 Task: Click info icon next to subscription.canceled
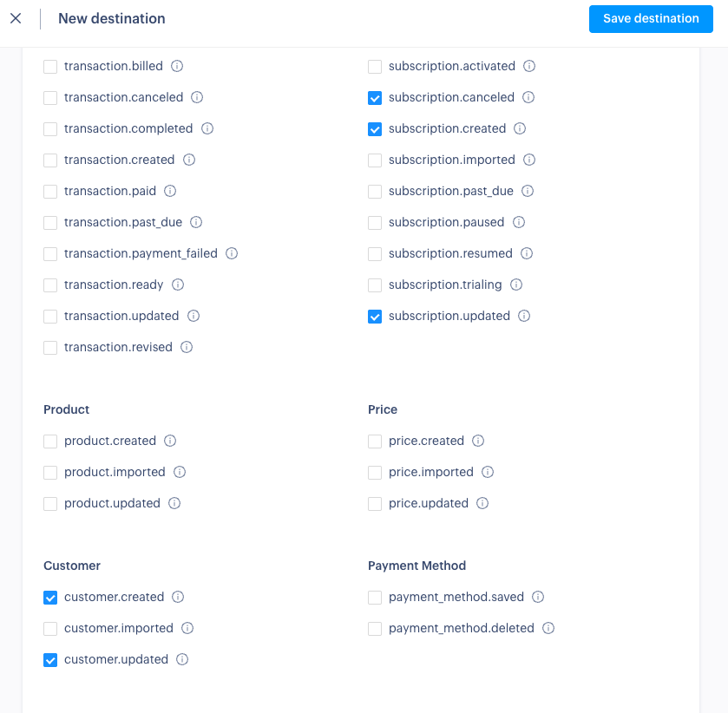(x=528, y=97)
